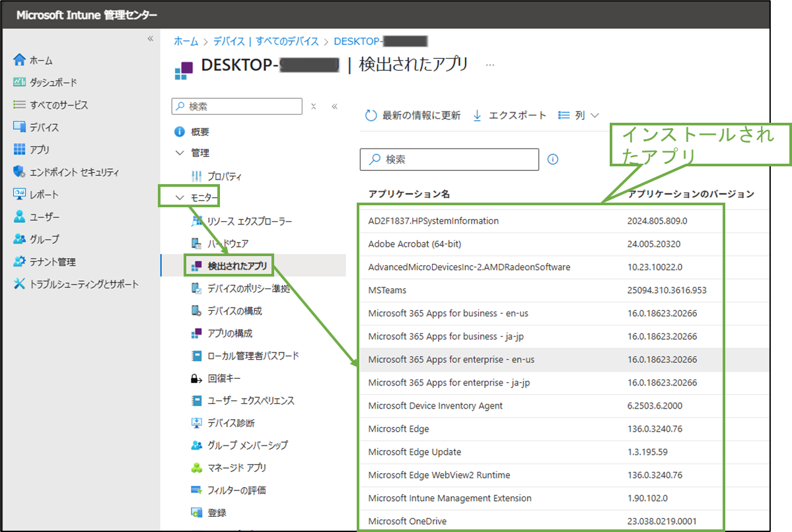The image size is (792, 532).
Task: Click the 回復キー lock icon
Action: tap(196, 378)
